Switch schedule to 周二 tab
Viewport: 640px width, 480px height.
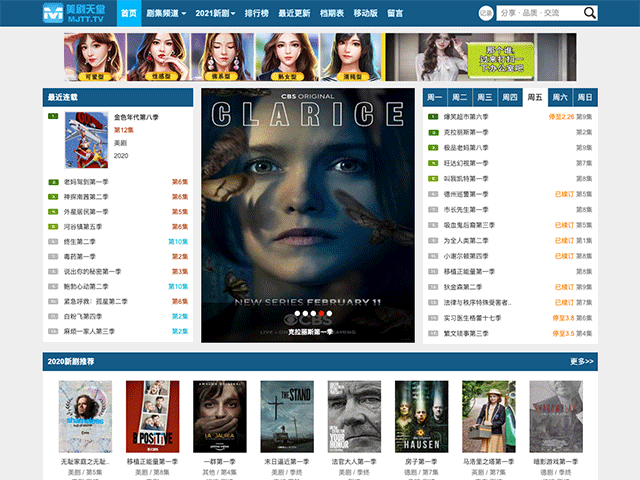pyautogui.click(x=460, y=97)
